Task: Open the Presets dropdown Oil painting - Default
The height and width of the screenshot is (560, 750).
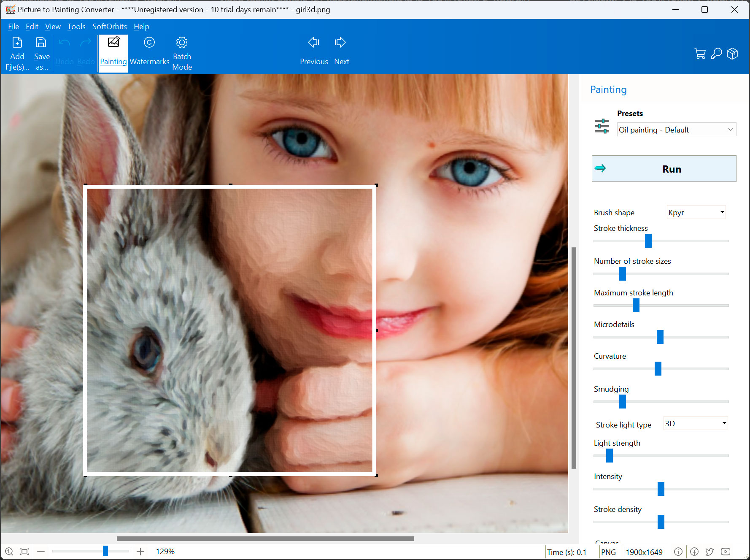Action: 677,130
